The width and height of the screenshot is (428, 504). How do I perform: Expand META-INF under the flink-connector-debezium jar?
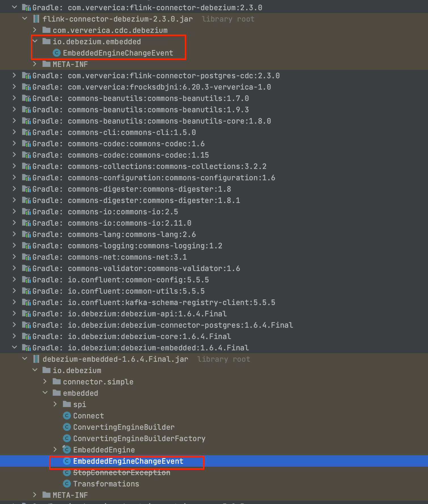(x=35, y=64)
